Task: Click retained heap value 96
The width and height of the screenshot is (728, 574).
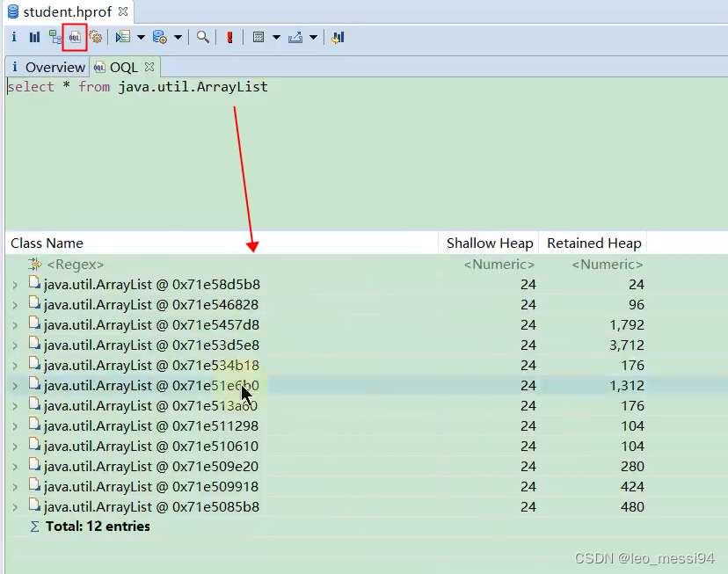Action: click(x=636, y=305)
